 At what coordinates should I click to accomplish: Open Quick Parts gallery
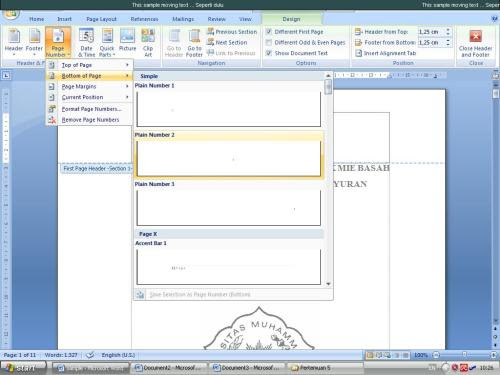click(x=107, y=42)
